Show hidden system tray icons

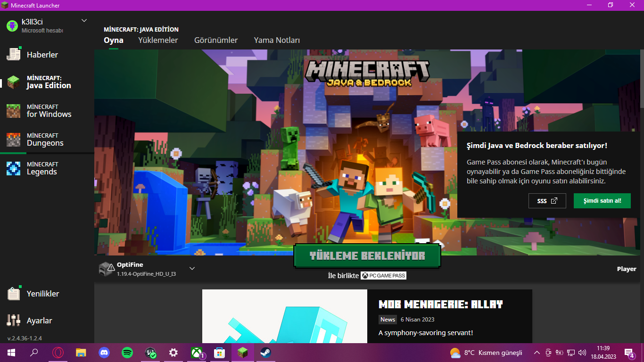(537, 353)
